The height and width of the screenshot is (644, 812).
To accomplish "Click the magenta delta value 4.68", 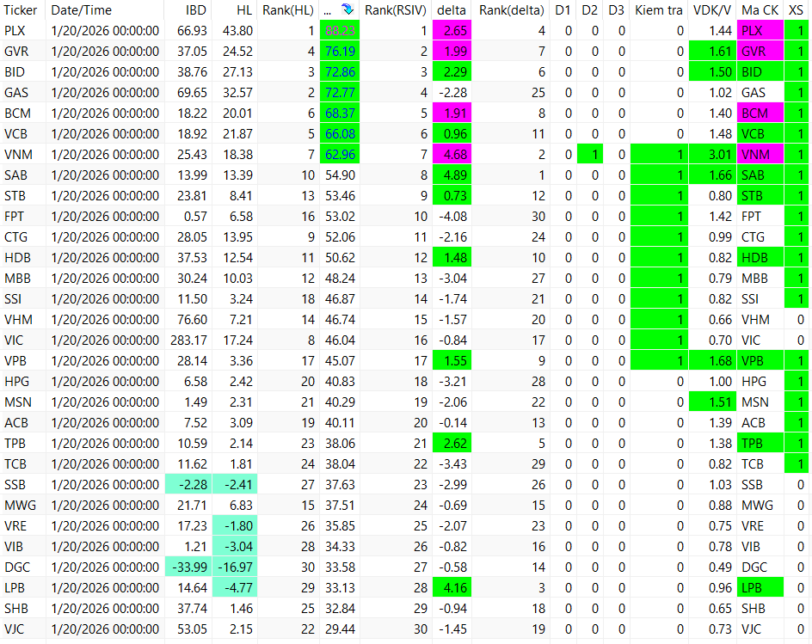I will 452,154.
